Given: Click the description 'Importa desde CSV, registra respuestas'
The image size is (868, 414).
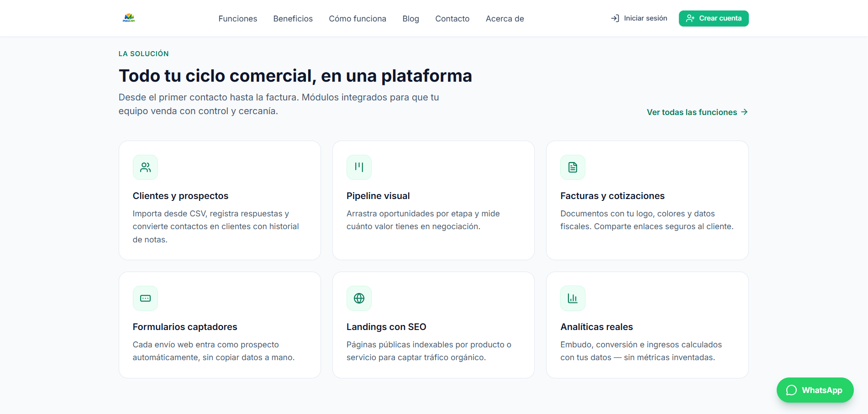Looking at the screenshot, I should 216,226.
